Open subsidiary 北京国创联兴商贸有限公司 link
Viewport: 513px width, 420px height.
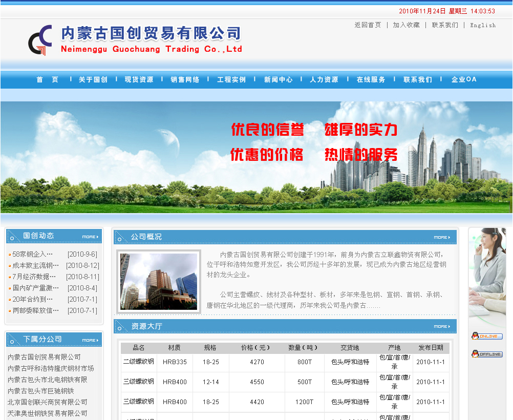[48, 402]
